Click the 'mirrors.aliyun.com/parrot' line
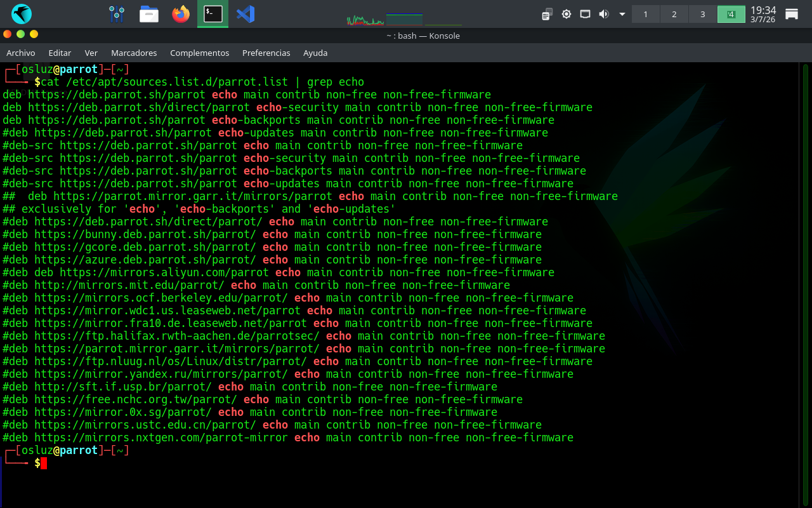This screenshot has width=812, height=508. click(x=278, y=272)
